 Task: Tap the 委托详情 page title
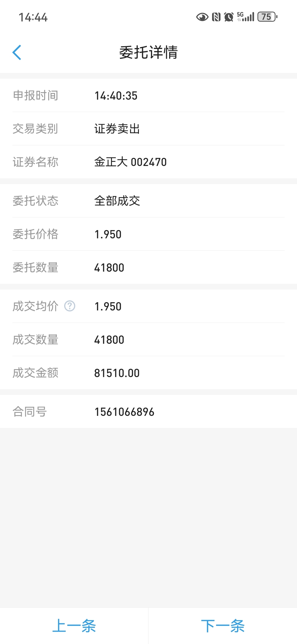148,52
